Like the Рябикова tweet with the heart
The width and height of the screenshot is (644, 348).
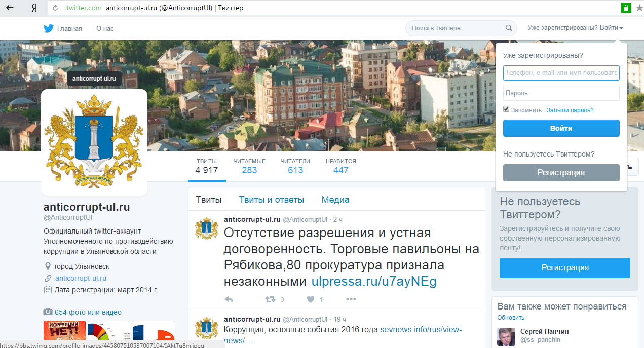pos(311,299)
